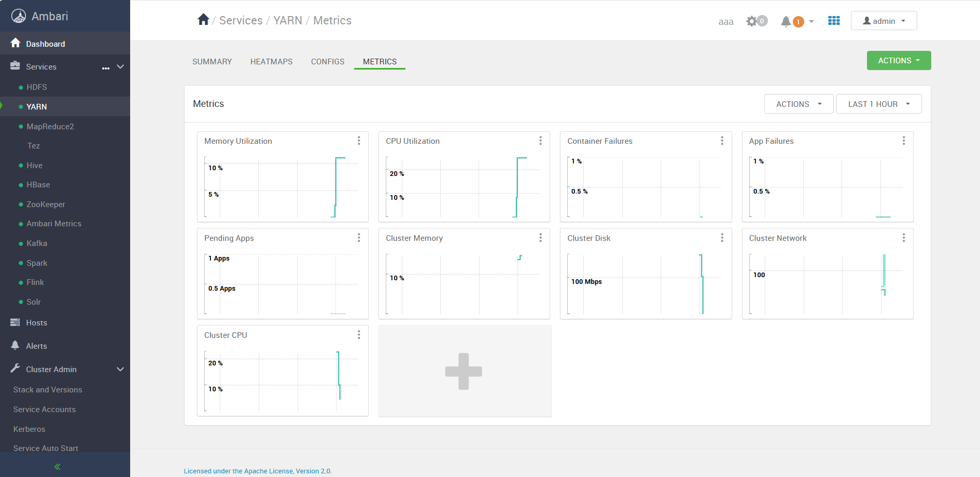This screenshot has width=980, height=477.
Task: Open CPU Utilization widget kebab menu
Action: click(x=540, y=141)
